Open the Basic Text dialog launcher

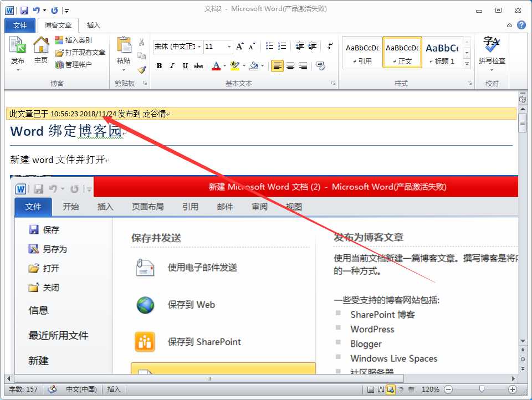pos(333,83)
